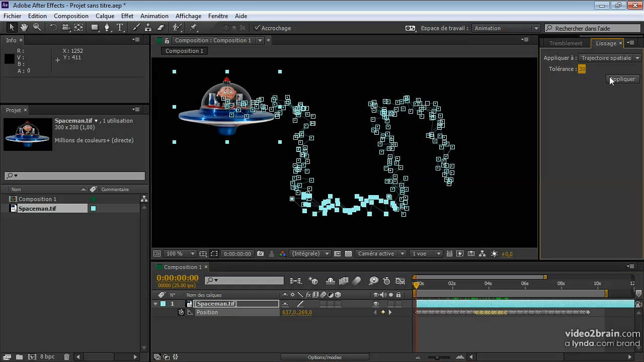Click the Appliquer button
Image resolution: width=644 pixels, height=362 pixels.
(623, 79)
